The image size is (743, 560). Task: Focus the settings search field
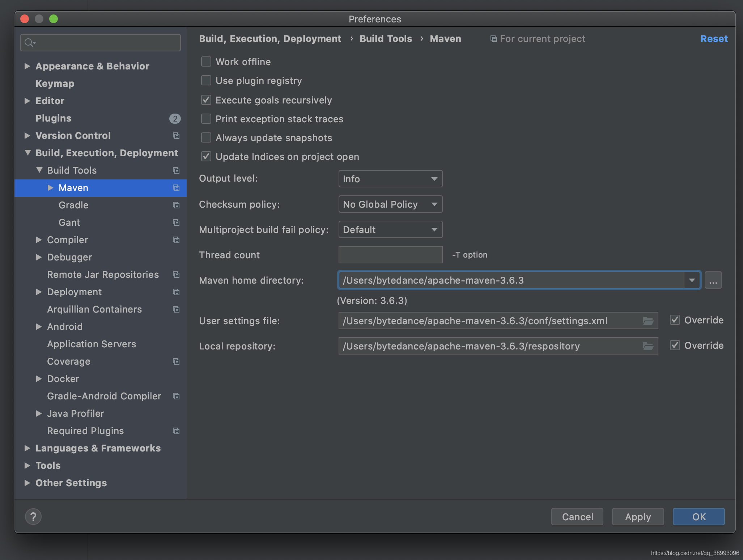click(x=101, y=43)
